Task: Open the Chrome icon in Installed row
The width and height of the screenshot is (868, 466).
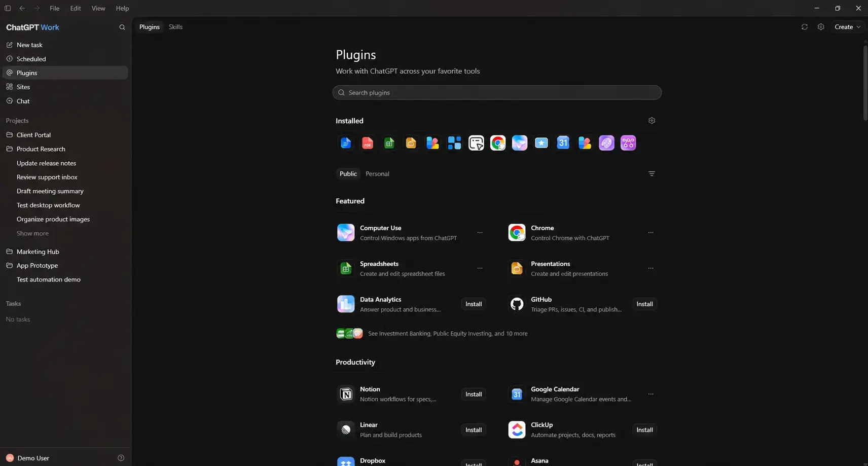Action: [498, 143]
